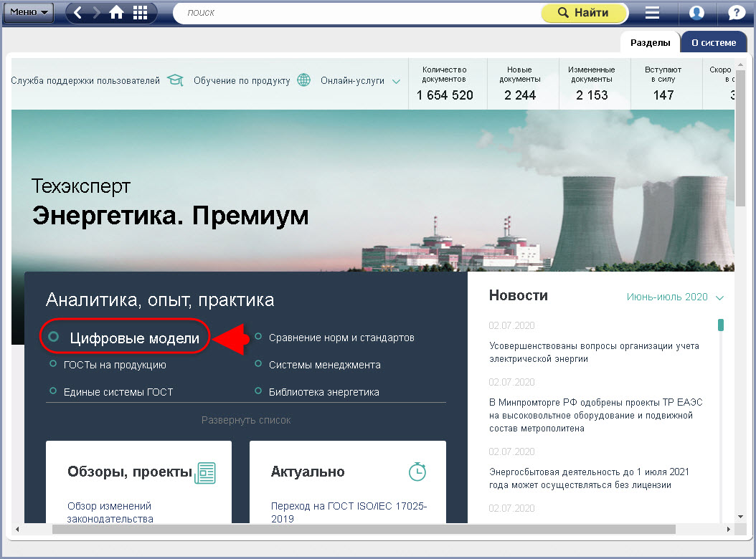Expand the Онлайн-услуги dropdown
The width and height of the screenshot is (756, 559).
(x=360, y=81)
